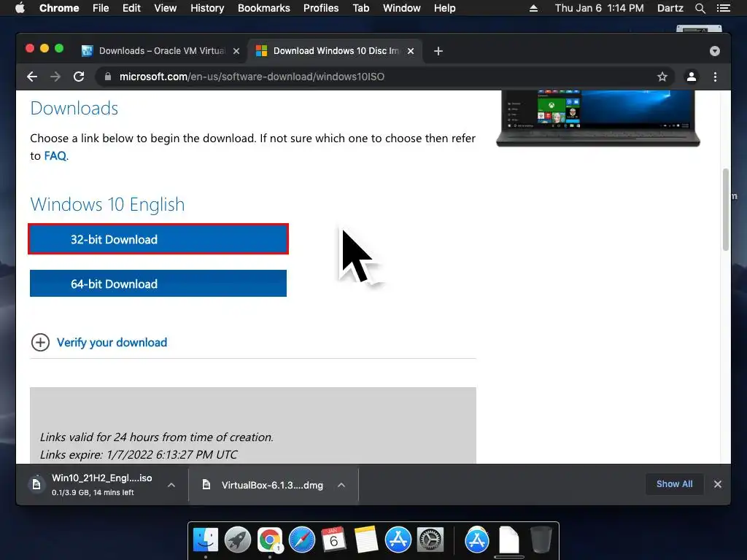Show All downloads
Image resolution: width=747 pixels, height=560 pixels.
click(675, 484)
